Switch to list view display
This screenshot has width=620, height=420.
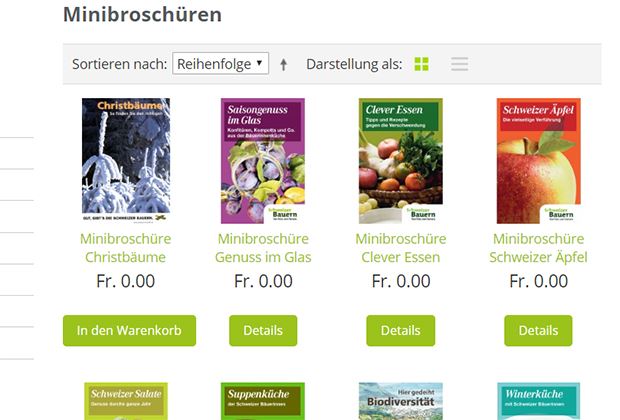coord(459,64)
